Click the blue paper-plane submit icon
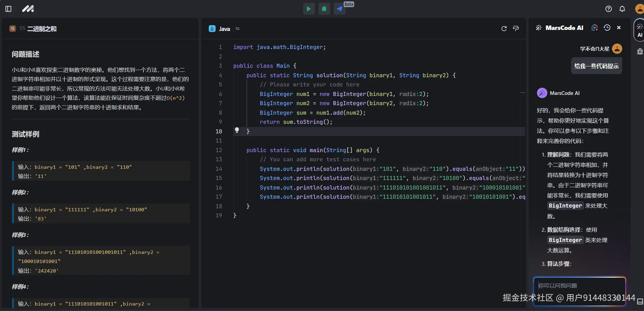 coord(340,9)
